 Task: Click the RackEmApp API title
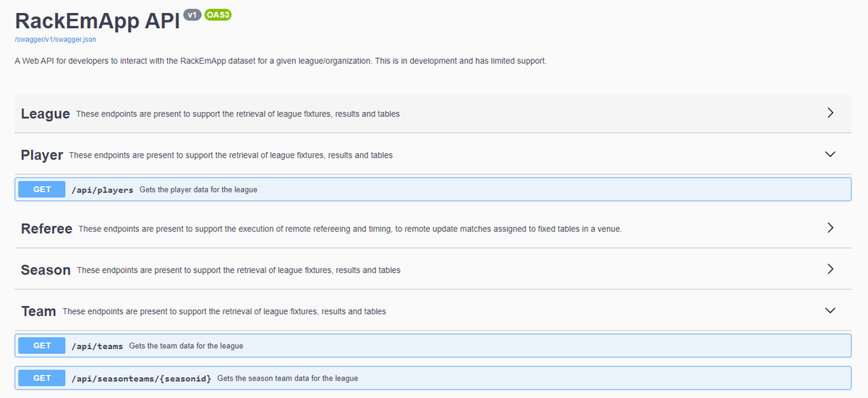[x=97, y=20]
